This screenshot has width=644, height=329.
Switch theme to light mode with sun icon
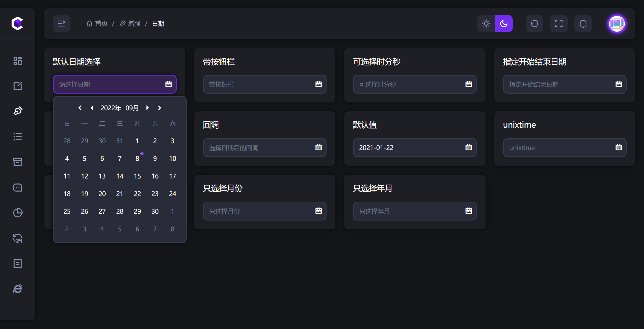click(x=486, y=23)
